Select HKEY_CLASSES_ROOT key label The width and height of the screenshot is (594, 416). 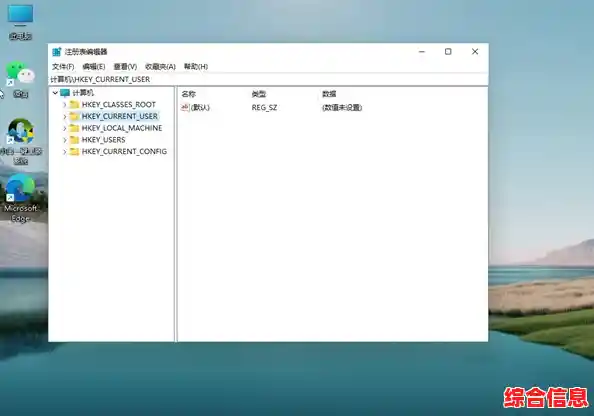[x=119, y=105]
